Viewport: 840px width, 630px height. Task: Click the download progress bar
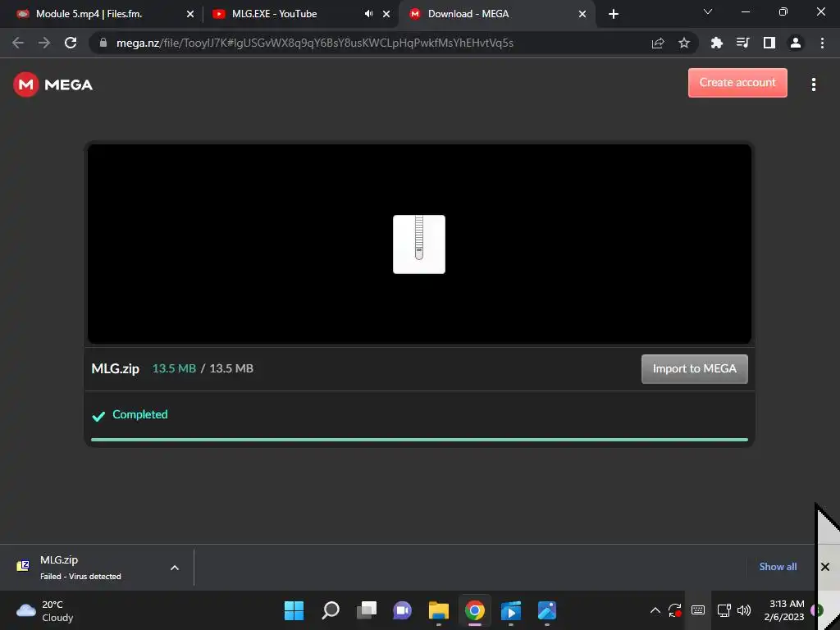pos(419,440)
